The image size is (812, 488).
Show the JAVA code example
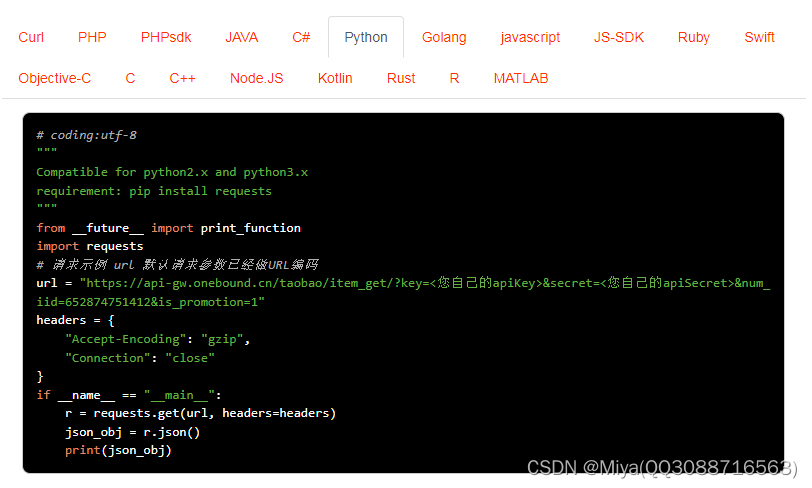pos(242,37)
